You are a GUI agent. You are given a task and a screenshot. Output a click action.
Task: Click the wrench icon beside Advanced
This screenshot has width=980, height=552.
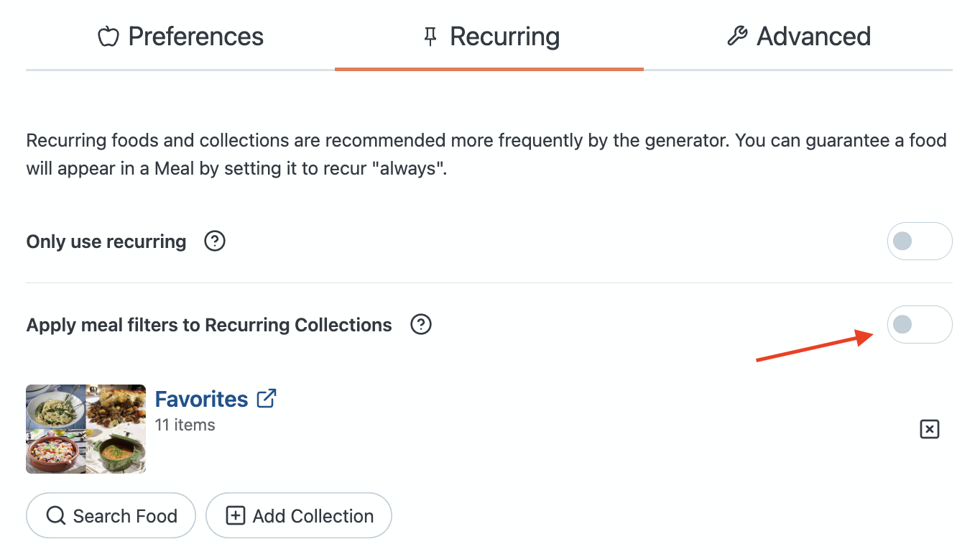click(737, 37)
